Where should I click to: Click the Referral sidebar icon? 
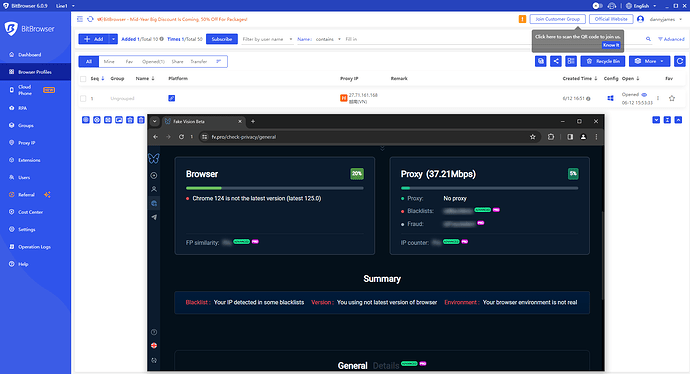click(11, 194)
